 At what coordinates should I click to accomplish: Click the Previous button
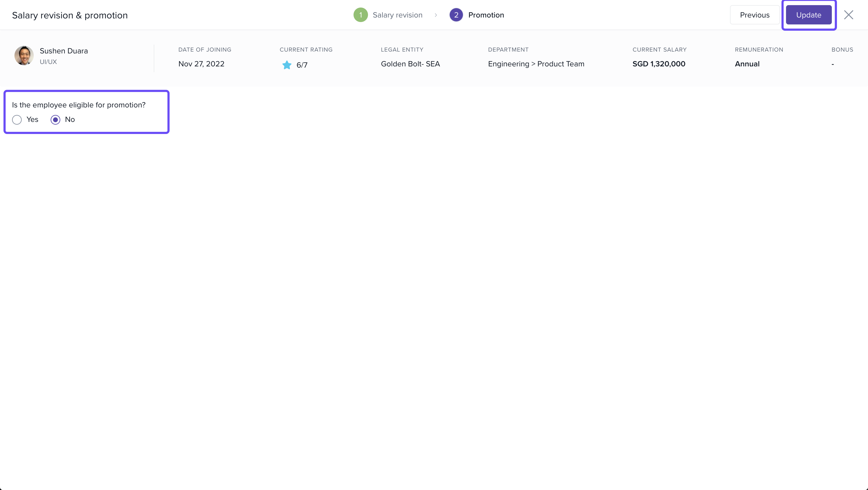point(754,15)
